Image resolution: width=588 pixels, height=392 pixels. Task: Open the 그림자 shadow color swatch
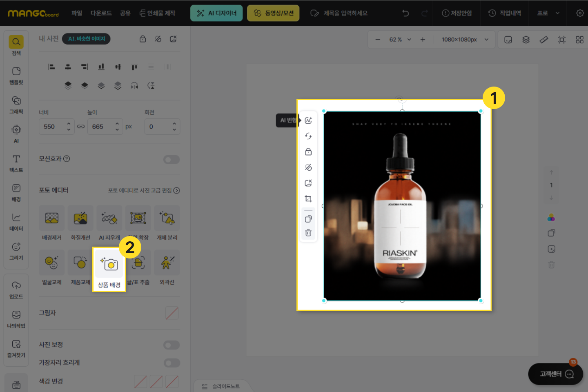pyautogui.click(x=172, y=313)
